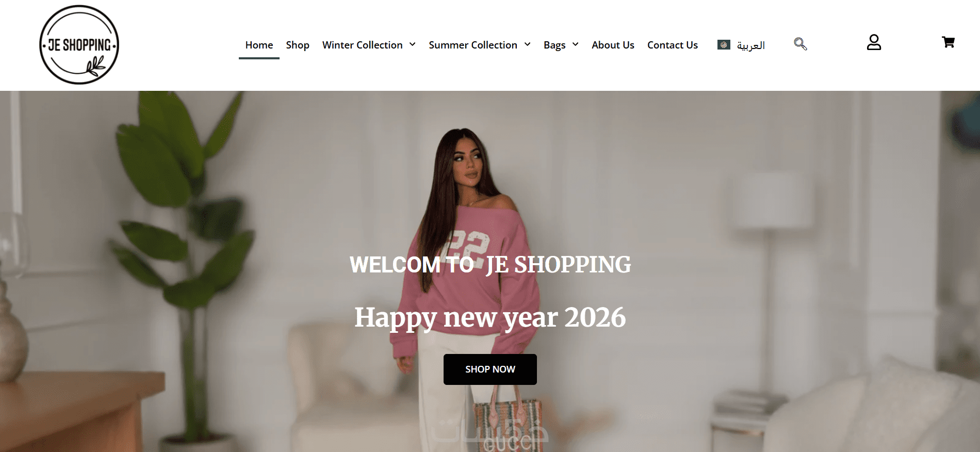Image resolution: width=980 pixels, height=452 pixels.
Task: Open the Winter Collection menu
Action: click(362, 45)
